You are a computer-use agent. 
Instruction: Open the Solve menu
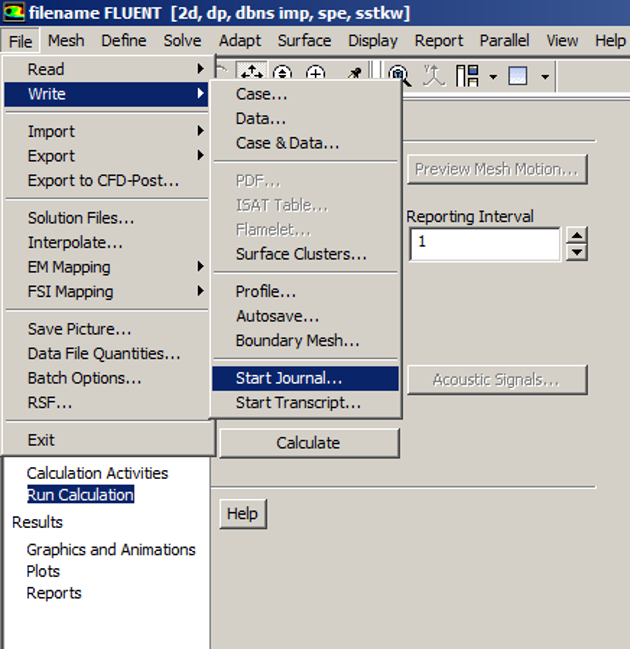(182, 41)
